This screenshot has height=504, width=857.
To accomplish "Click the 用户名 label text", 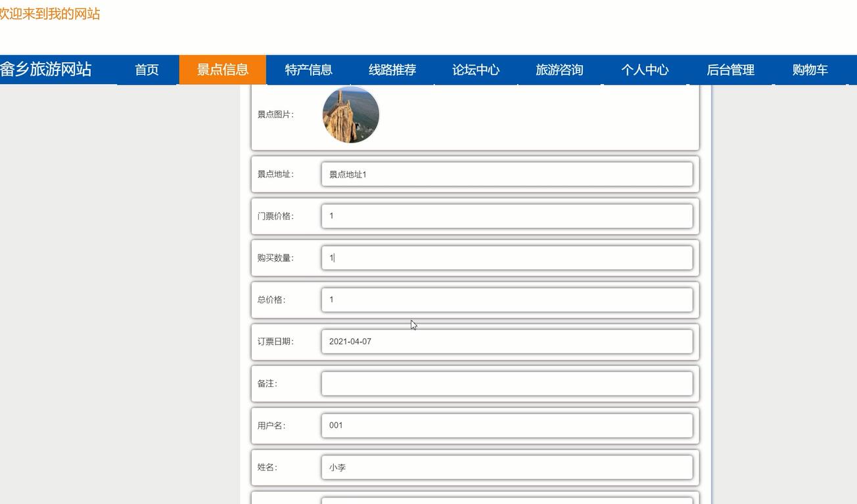I will (x=271, y=425).
